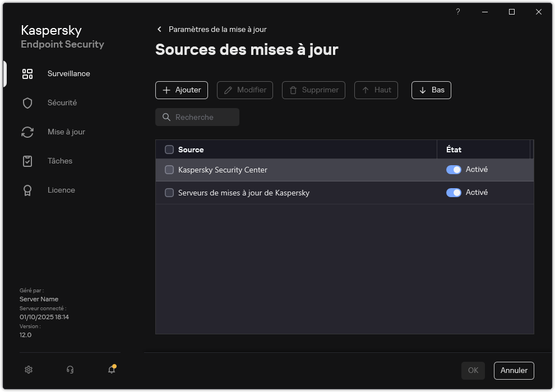The height and width of the screenshot is (392, 555).
Task: Click the Ajouter button
Action: [181, 90]
